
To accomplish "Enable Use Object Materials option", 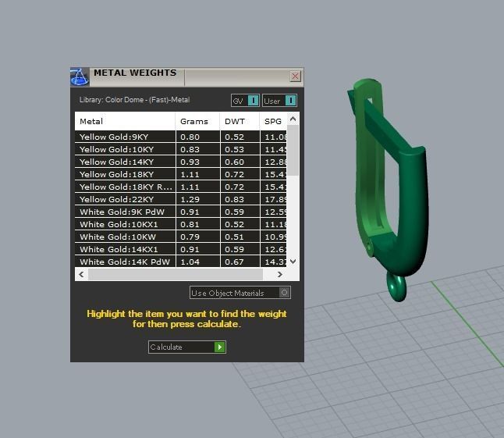I will pos(240,293).
